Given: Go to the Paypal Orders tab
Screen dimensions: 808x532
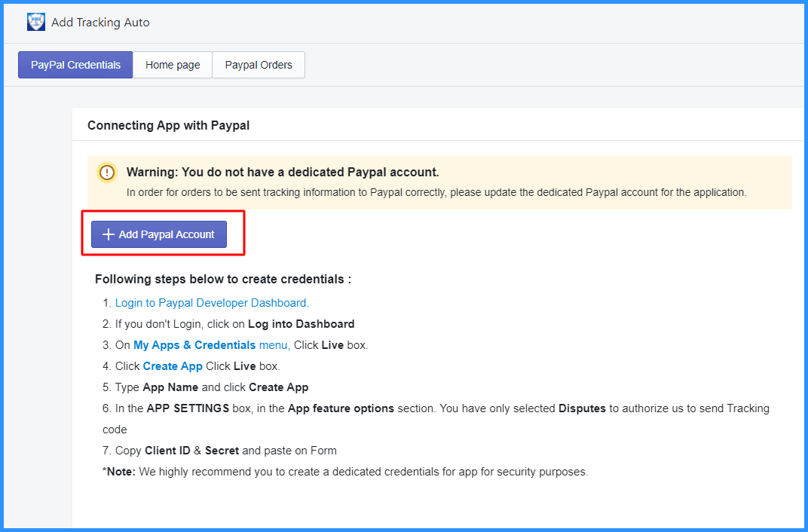Looking at the screenshot, I should tap(259, 65).
